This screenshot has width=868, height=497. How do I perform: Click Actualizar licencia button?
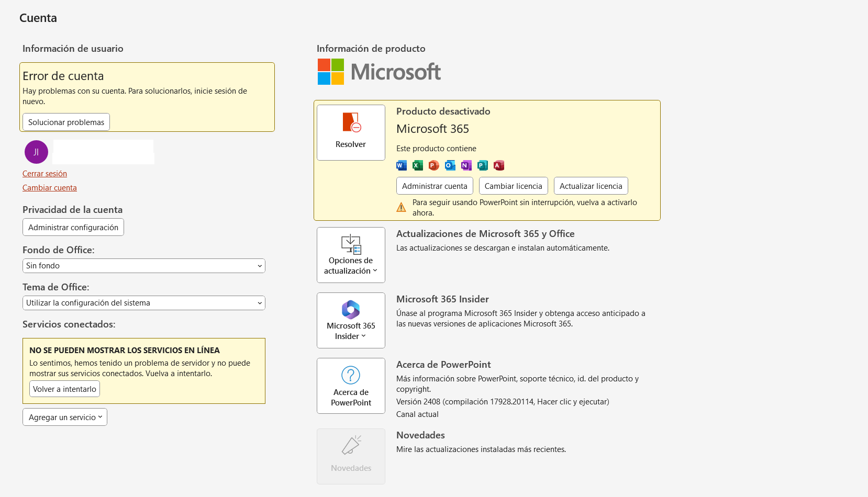[591, 186]
